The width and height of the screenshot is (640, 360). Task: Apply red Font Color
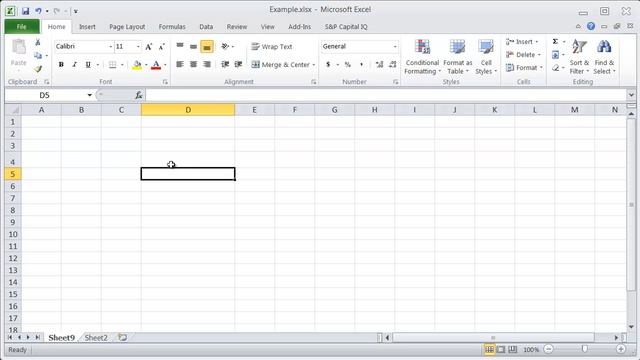(x=156, y=64)
